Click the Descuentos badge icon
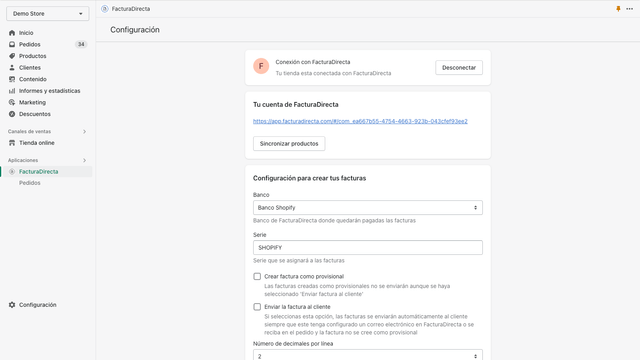Viewport: 640px width, 360px height. (x=12, y=114)
